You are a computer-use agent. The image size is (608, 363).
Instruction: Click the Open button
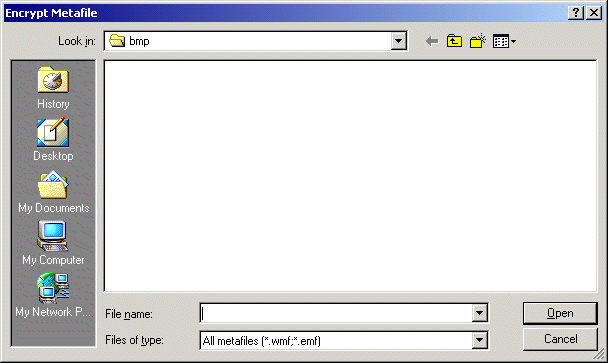[560, 313]
